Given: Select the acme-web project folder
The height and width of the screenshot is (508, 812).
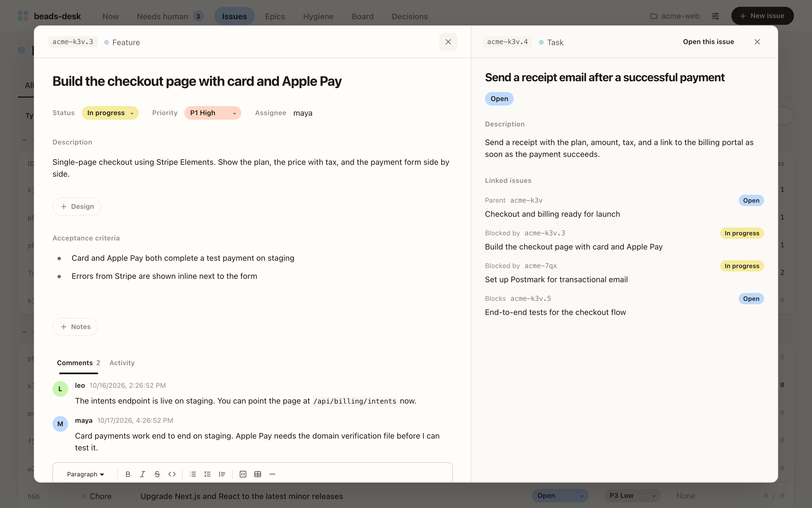Looking at the screenshot, I should click(675, 16).
